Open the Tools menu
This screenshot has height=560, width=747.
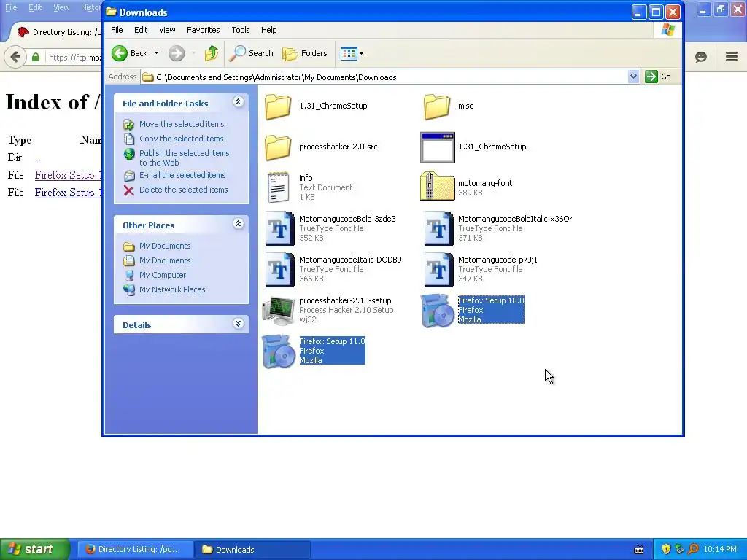pos(241,30)
